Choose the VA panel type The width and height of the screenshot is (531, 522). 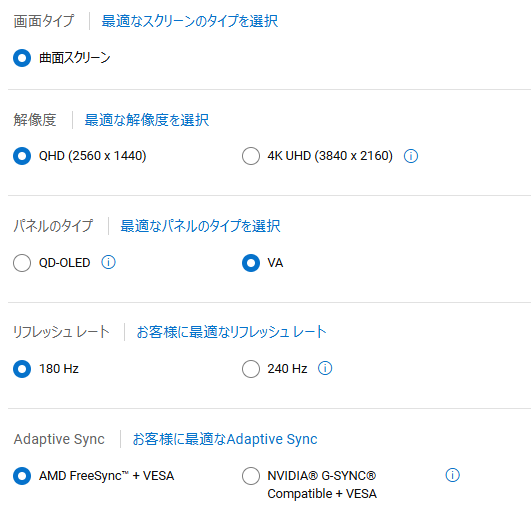point(251,263)
